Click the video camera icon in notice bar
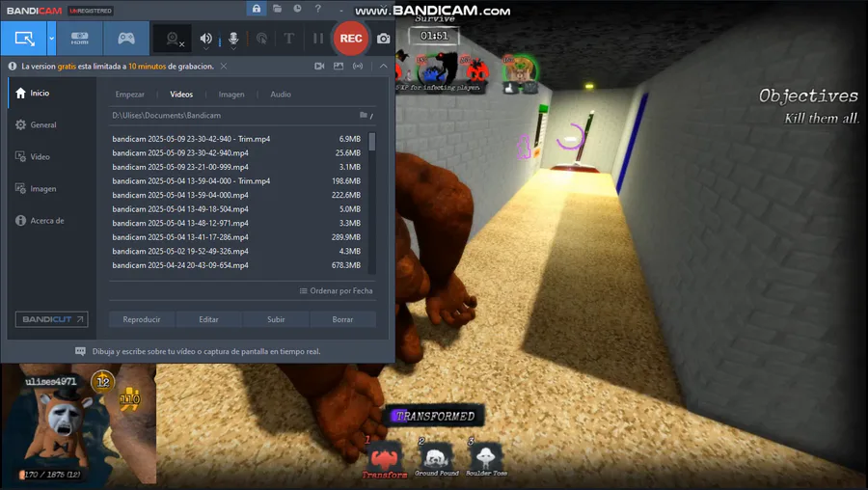This screenshot has height=490, width=868. (319, 66)
